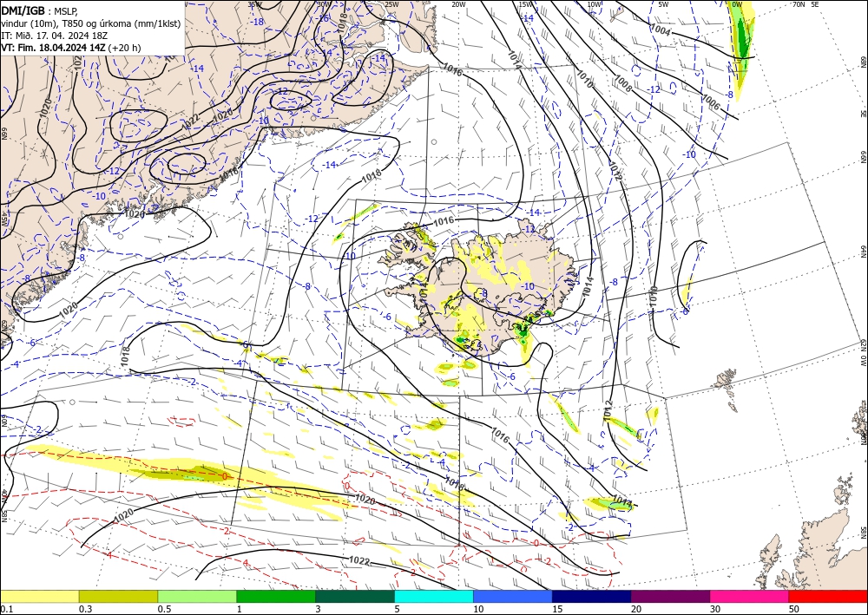
Task: Click the "1006" isobar label
Action: pos(711,102)
